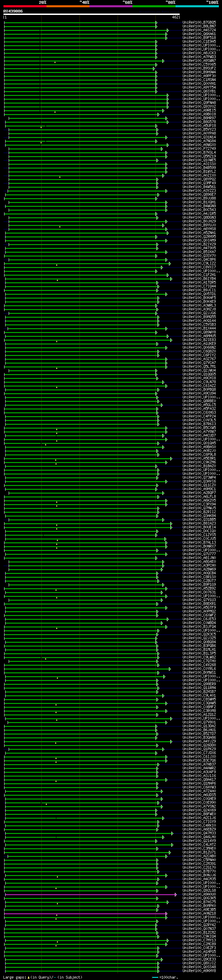The image size is (222, 980).
Task: Open hit UniRef100_B7GBQ5
Action: 199,23
